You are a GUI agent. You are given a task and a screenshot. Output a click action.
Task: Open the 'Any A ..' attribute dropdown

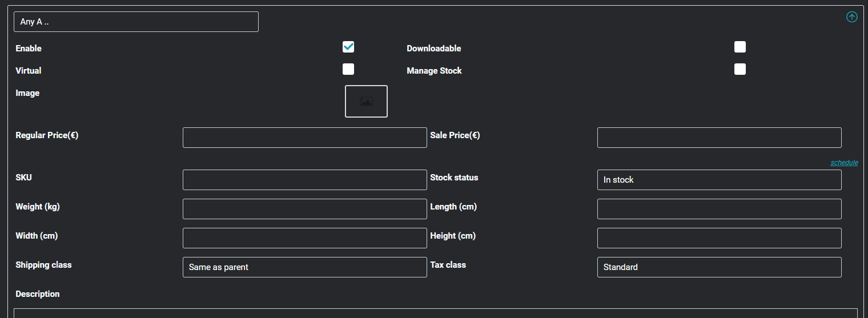point(136,22)
